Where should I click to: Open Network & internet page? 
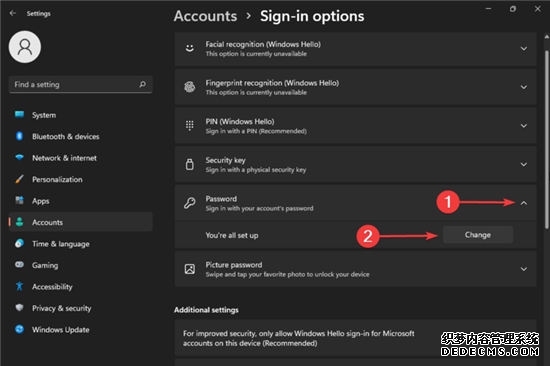[81, 158]
